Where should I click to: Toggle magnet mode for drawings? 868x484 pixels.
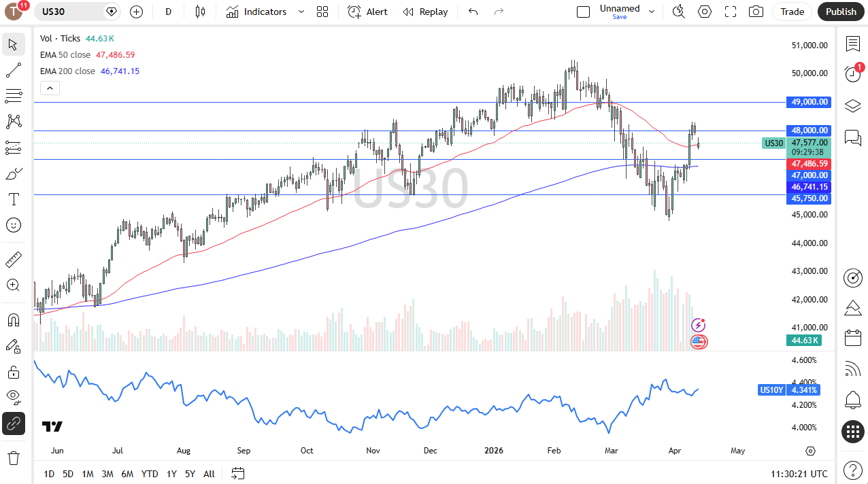13,319
